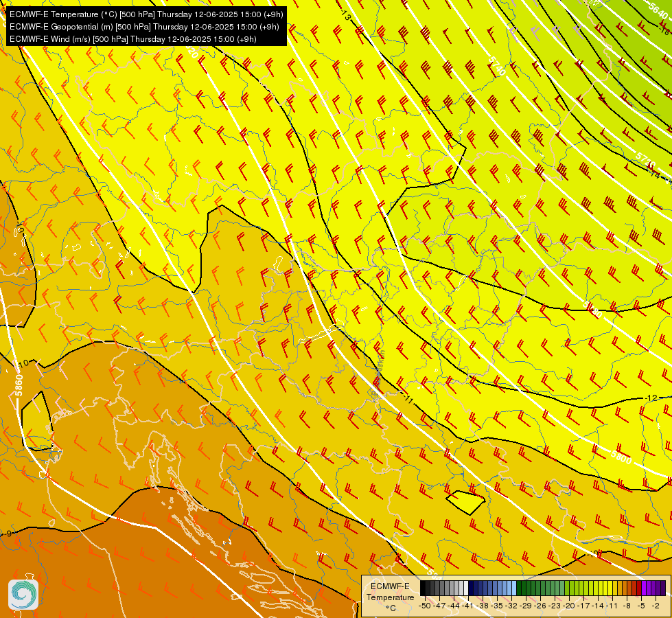
Task: Select legend value -2
Action: (x=656, y=606)
